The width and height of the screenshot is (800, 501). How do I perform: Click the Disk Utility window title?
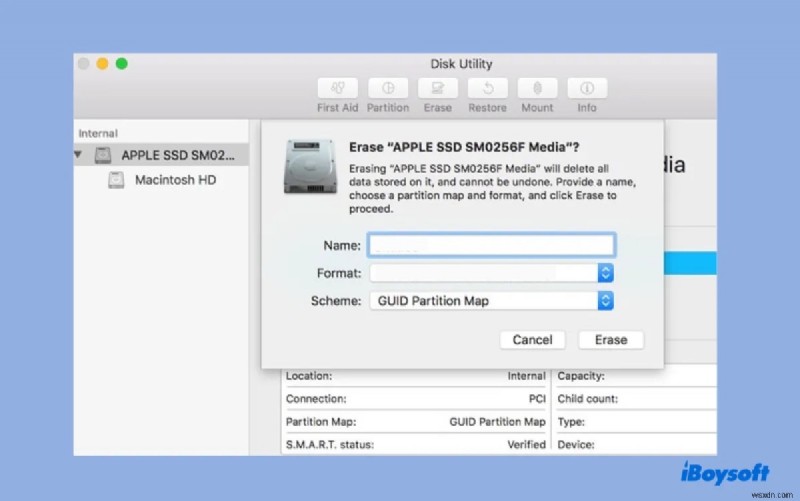tap(461, 64)
